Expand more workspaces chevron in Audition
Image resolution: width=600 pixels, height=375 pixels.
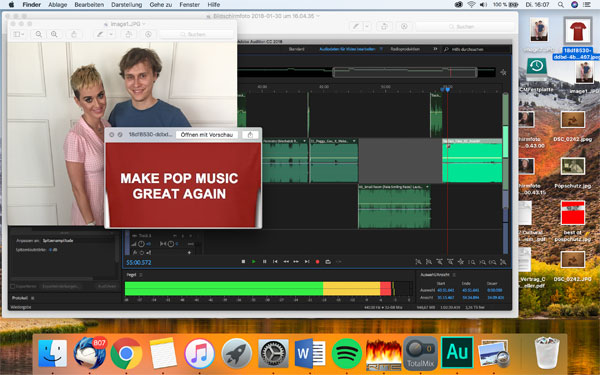(435, 49)
